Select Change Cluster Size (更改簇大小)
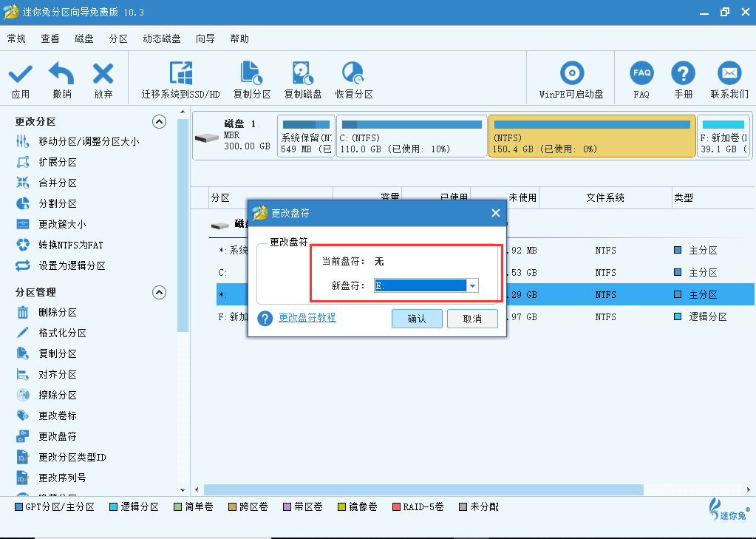This screenshot has width=756, height=539. [51, 224]
